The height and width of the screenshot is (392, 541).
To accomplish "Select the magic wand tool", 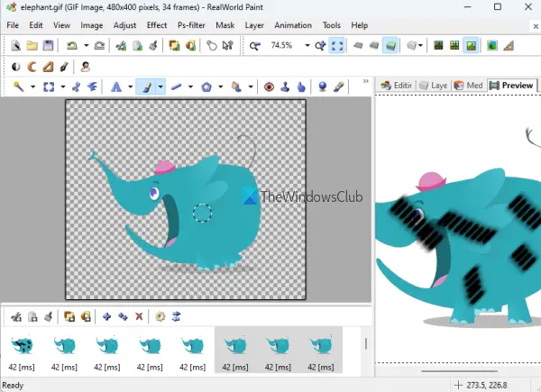I will (18, 87).
